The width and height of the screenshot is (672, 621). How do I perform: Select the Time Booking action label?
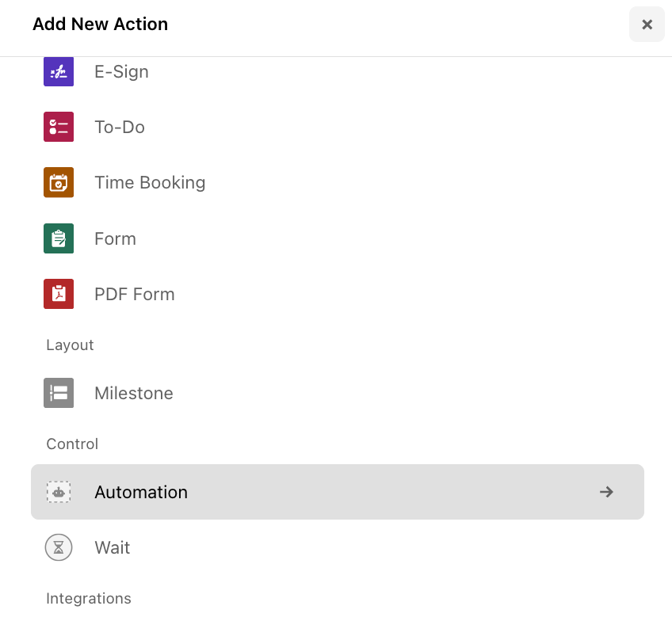150,183
